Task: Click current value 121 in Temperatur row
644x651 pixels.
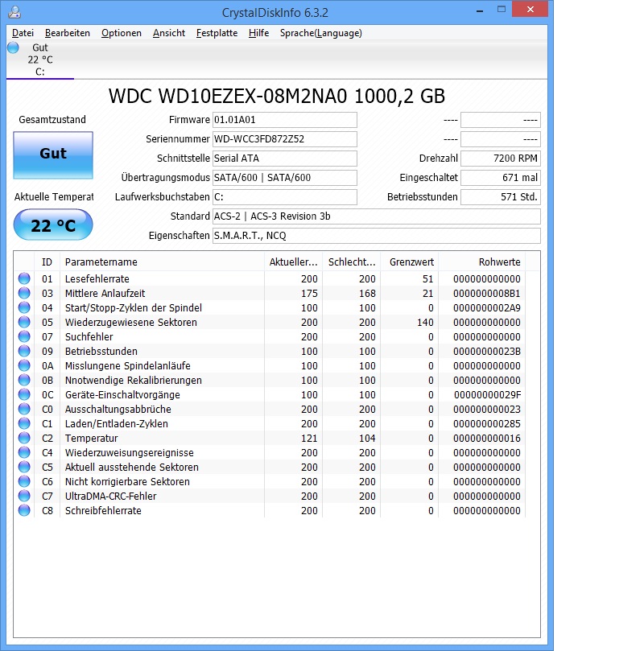Action: tap(309, 439)
